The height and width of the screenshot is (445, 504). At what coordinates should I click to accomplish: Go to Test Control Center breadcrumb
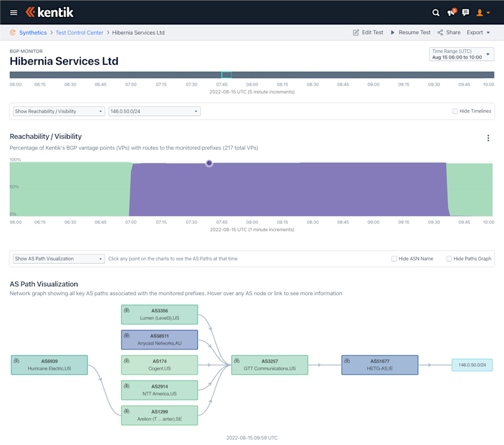(x=79, y=33)
